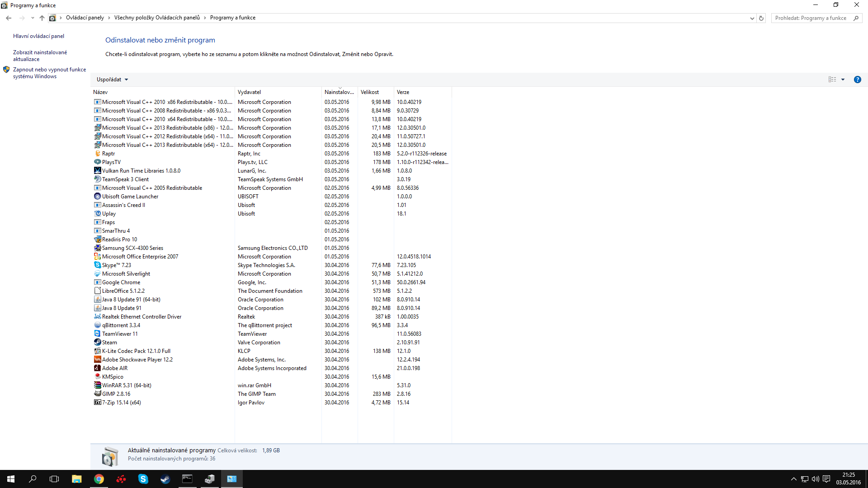Sort by Název column header

coord(100,92)
